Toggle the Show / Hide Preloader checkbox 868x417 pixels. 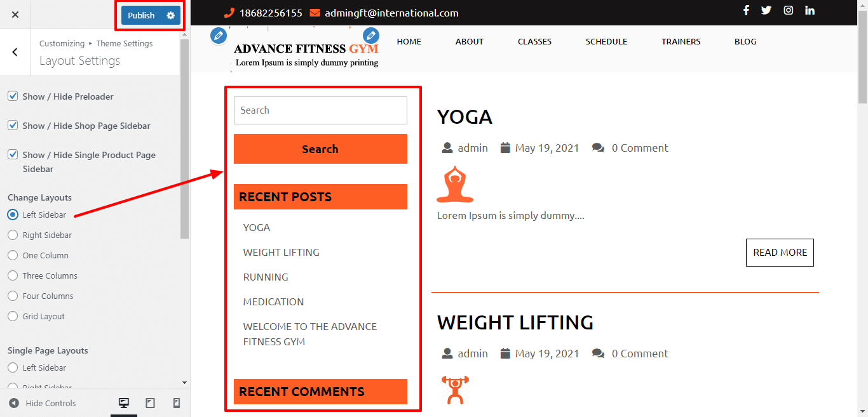pos(13,96)
